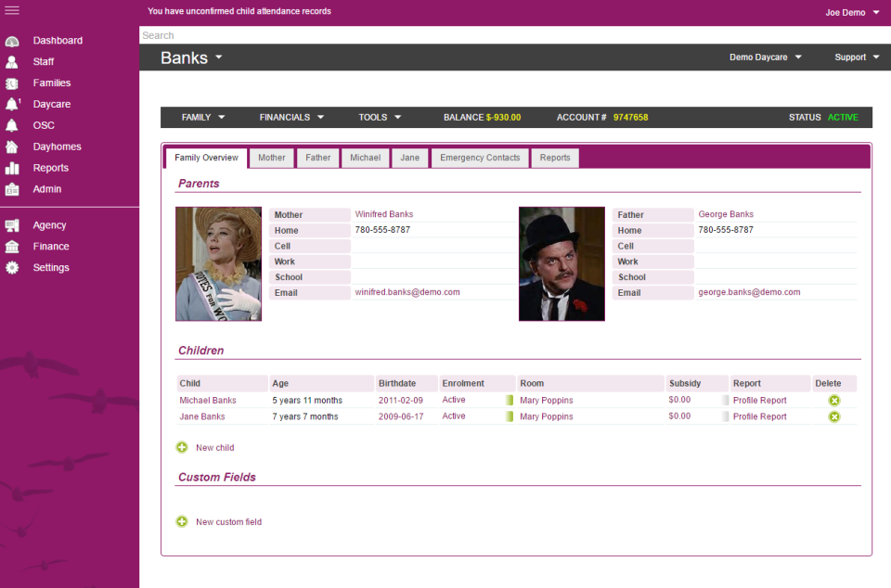Select the Family Overview tab
This screenshot has width=891, height=588.
[x=206, y=158]
